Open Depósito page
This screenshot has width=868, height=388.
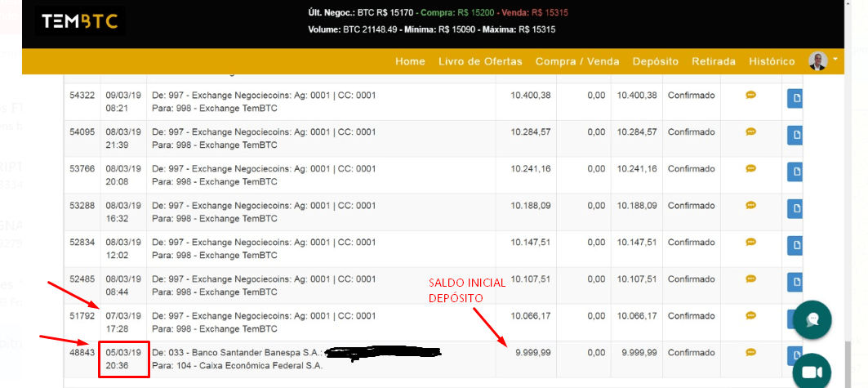click(656, 61)
